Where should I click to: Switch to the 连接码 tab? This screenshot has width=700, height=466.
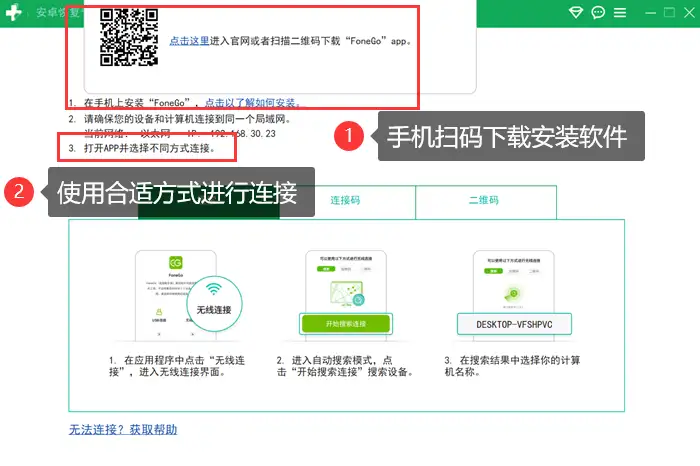tap(345, 200)
